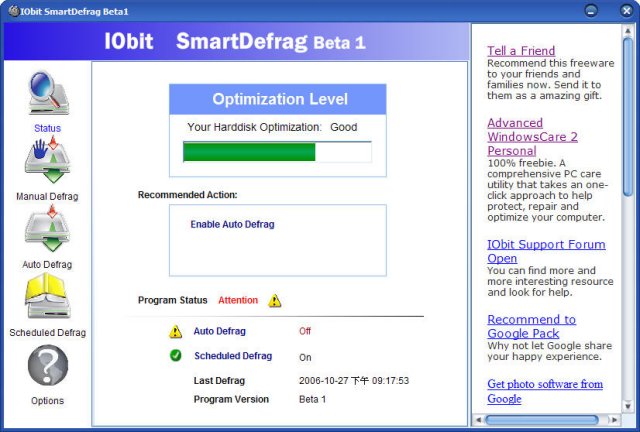Open Advanced WindowsCare 2 Personal link
This screenshot has height=432, width=640.
coord(532,137)
